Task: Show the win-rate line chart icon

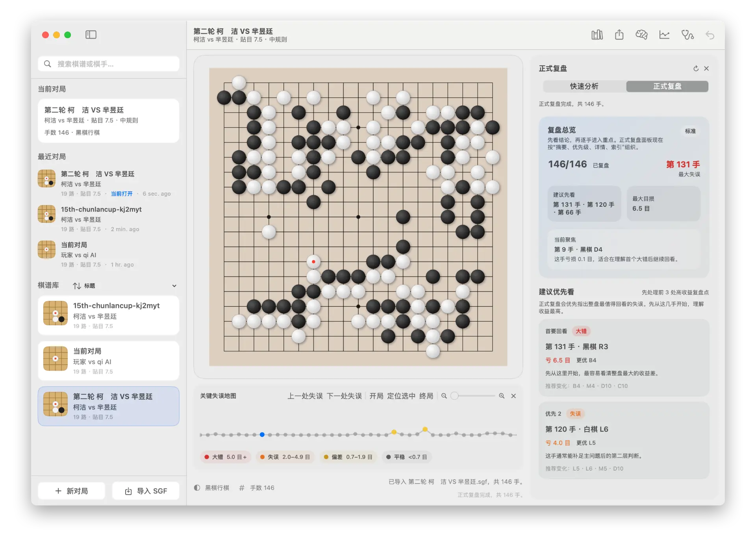Action: click(664, 35)
